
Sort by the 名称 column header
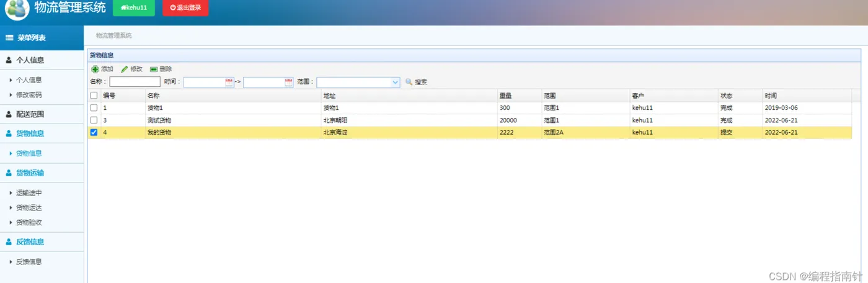232,96
